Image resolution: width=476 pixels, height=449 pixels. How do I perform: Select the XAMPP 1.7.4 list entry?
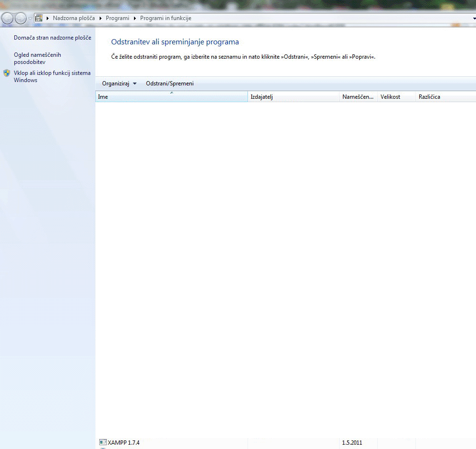(x=124, y=443)
